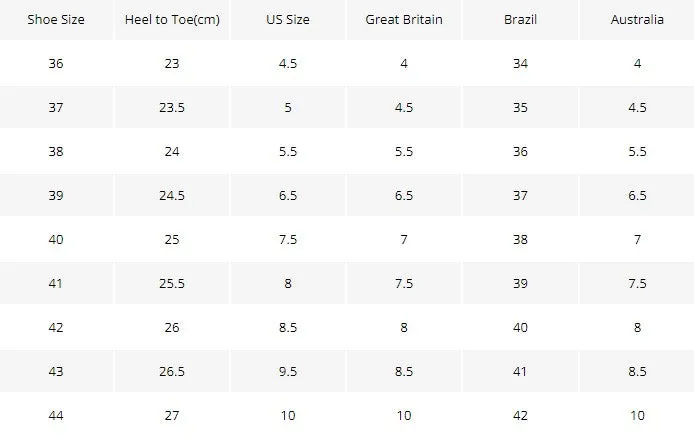Click heel to toe value 23.5
Image resolution: width=694 pixels, height=435 pixels.
[172, 108]
